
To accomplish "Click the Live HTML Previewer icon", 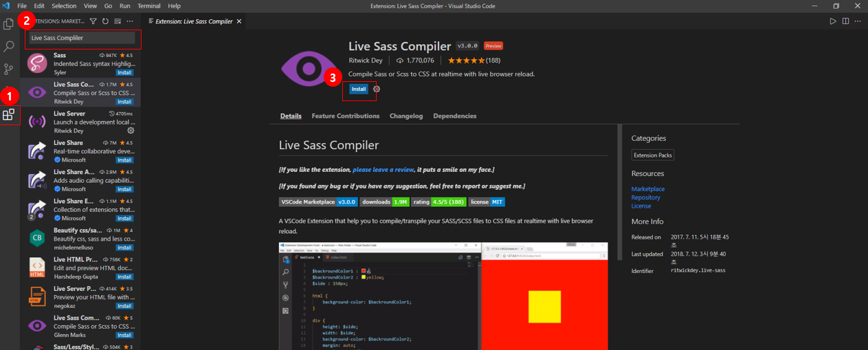I will click(36, 267).
